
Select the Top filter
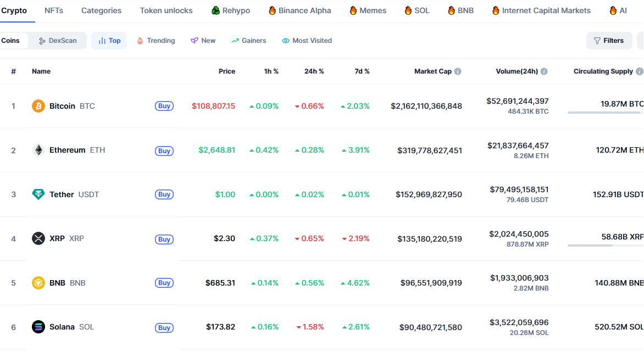109,41
